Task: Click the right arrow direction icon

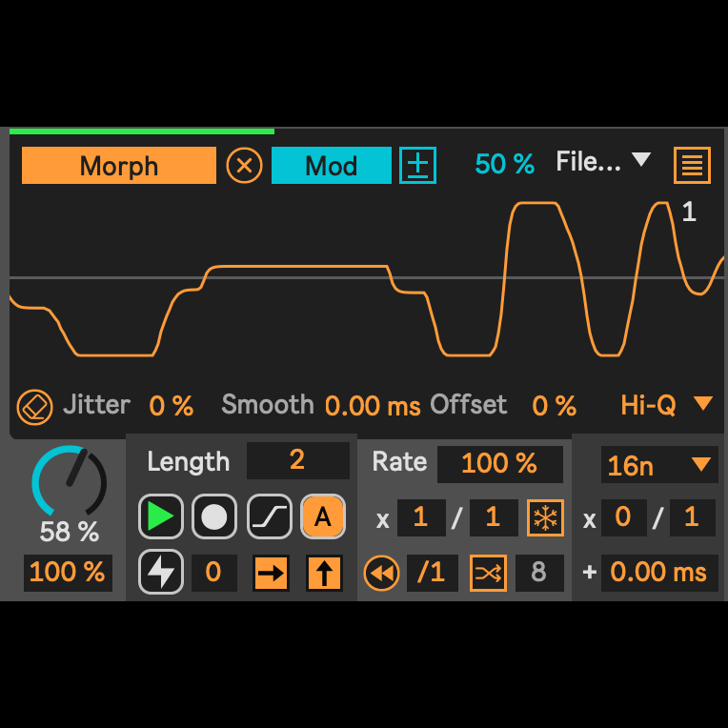Action: coord(271,573)
